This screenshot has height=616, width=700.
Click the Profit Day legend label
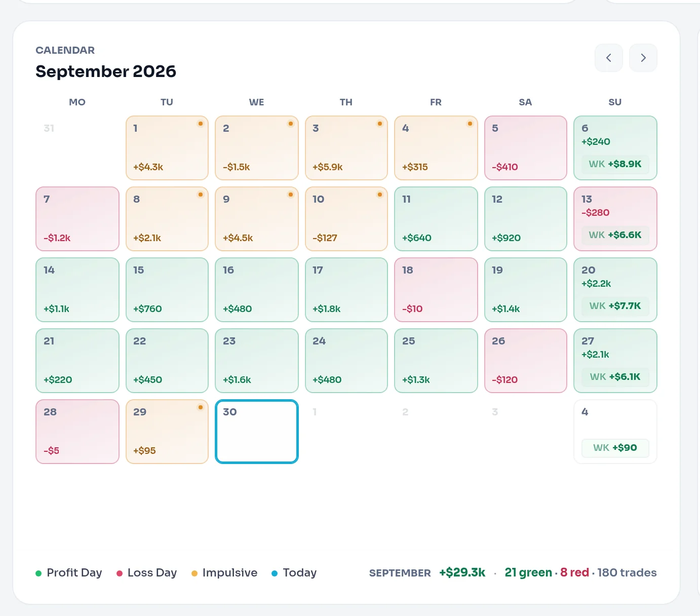pos(74,573)
